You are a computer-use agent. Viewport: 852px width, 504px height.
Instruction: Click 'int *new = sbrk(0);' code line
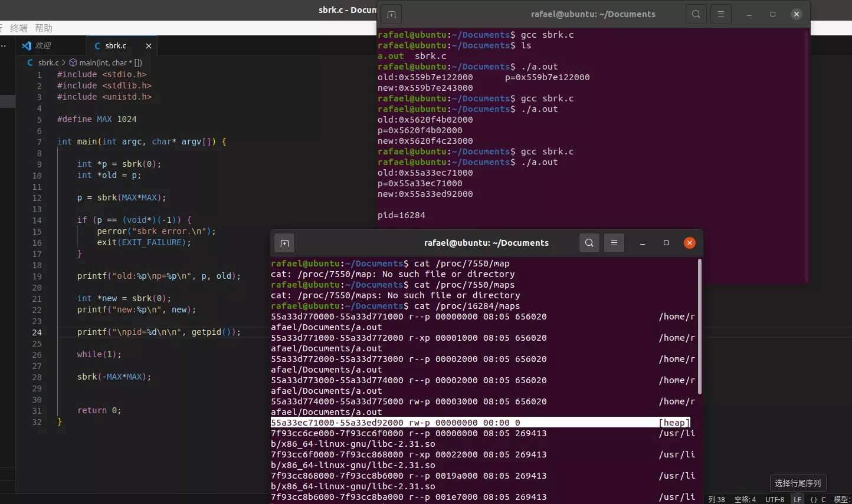124,298
